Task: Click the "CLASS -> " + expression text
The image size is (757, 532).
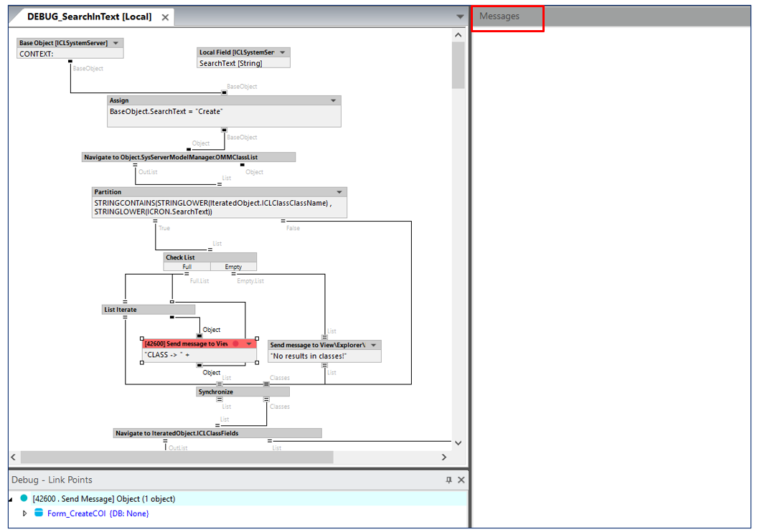Action: tap(167, 355)
